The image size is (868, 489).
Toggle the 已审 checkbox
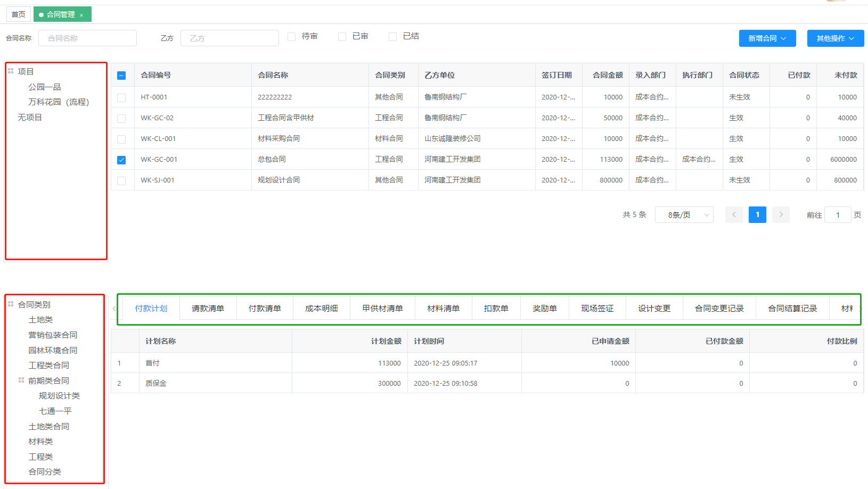342,37
